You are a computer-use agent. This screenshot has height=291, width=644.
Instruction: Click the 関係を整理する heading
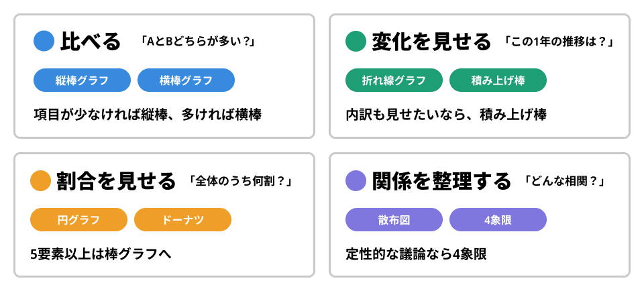coord(441,180)
